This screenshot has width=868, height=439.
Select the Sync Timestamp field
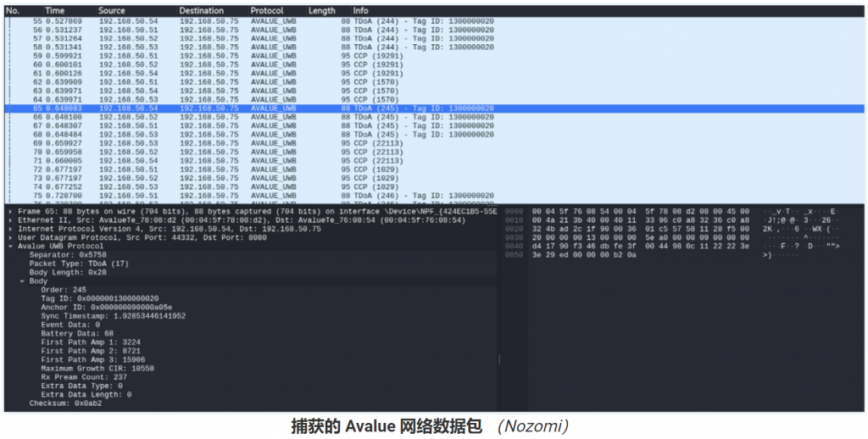[x=113, y=316]
